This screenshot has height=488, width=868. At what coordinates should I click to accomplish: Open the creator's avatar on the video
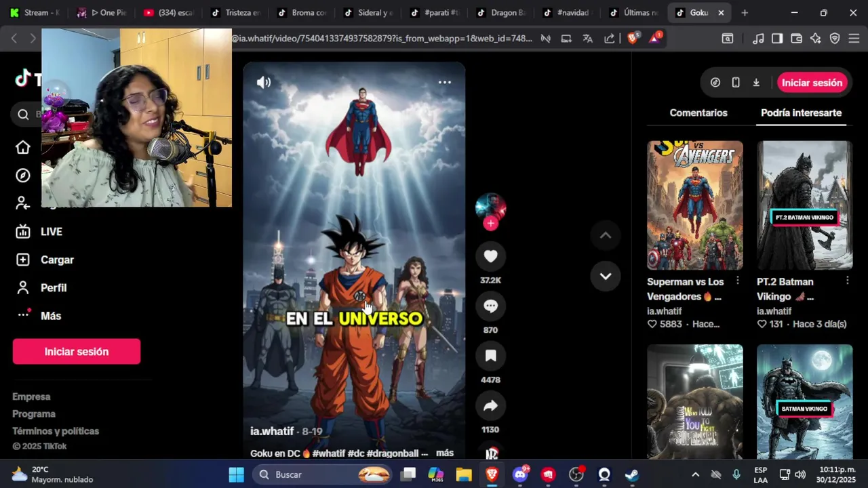click(490, 207)
